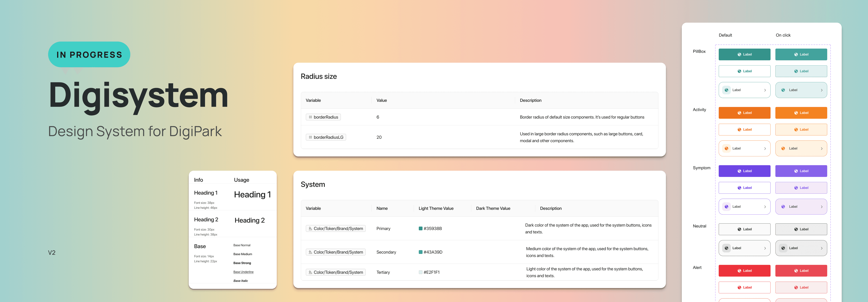The width and height of the screenshot is (868, 302).
Task: Click the globe icon in the purple chevron button
Action: click(726, 207)
